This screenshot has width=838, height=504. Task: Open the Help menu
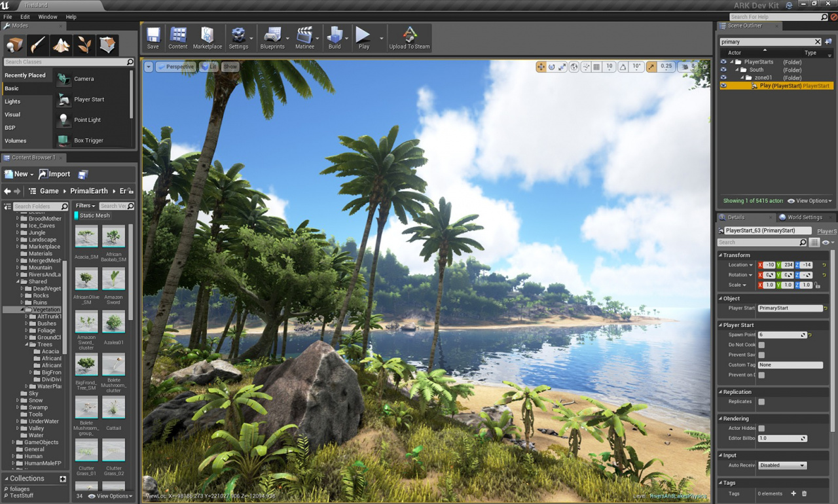(x=71, y=17)
